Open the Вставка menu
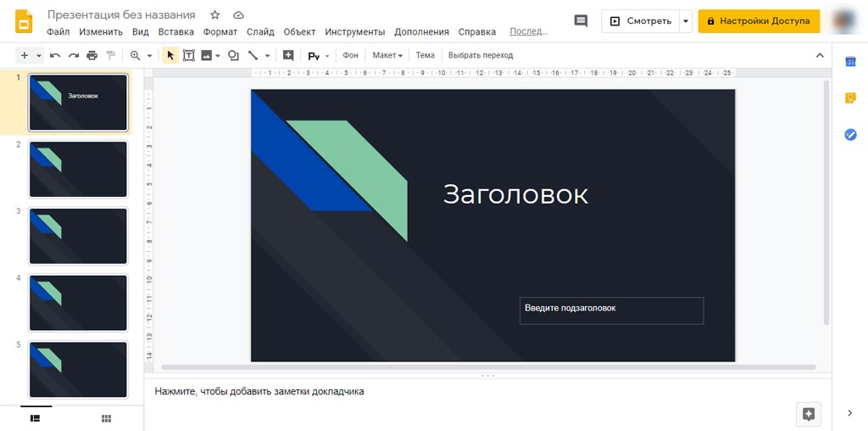The image size is (868, 431). pyautogui.click(x=175, y=32)
